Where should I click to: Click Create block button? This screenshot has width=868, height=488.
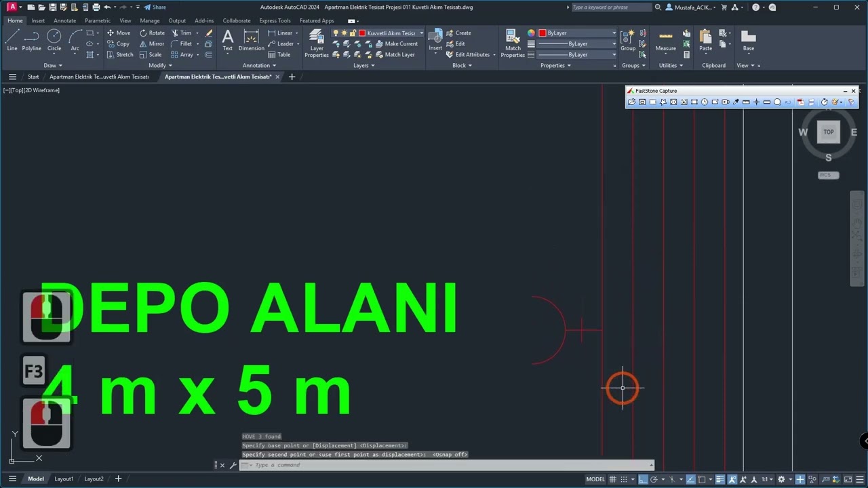point(458,33)
